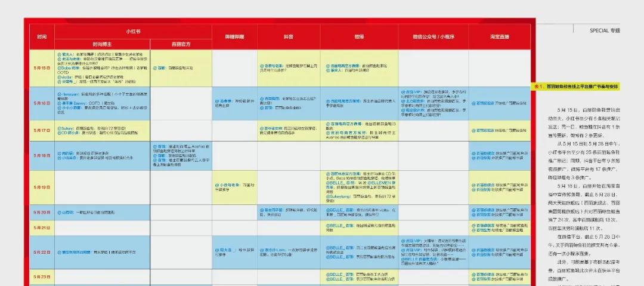The image size is (644, 286).
Task: Select the 5月19日 date cell
Action: (x=42, y=187)
